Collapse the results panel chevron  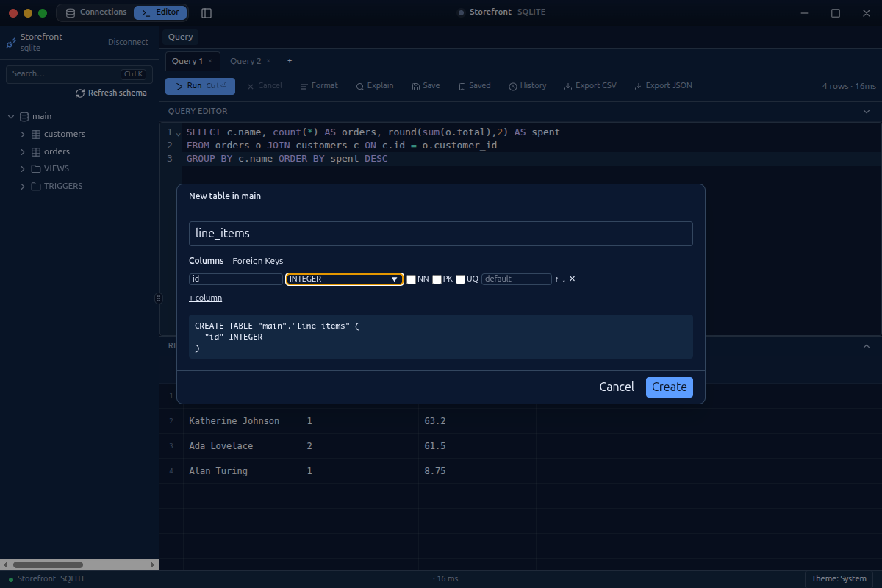click(866, 345)
